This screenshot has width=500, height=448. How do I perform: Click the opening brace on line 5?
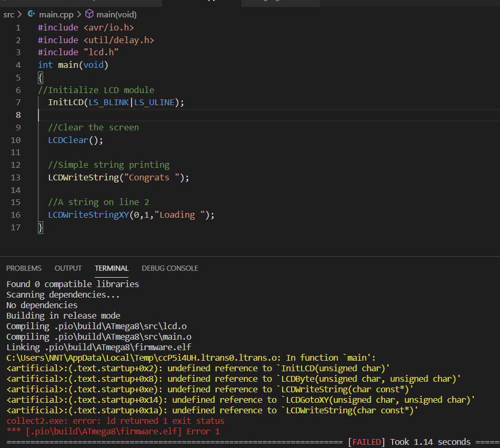40,78
